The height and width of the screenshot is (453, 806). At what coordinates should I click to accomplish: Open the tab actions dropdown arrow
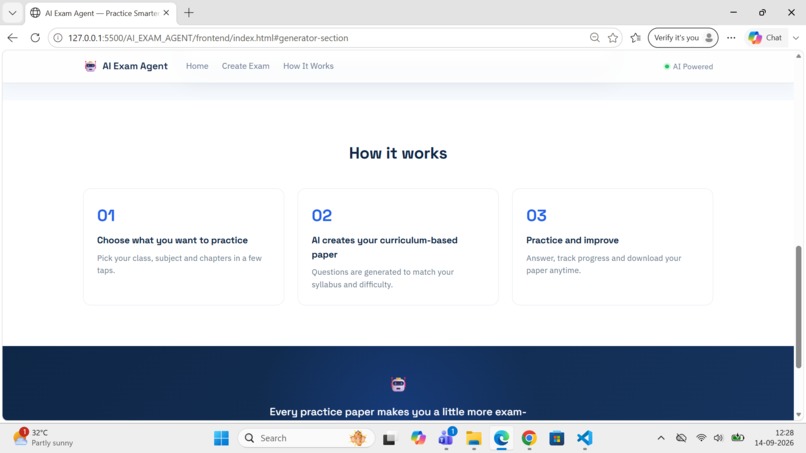(x=12, y=13)
